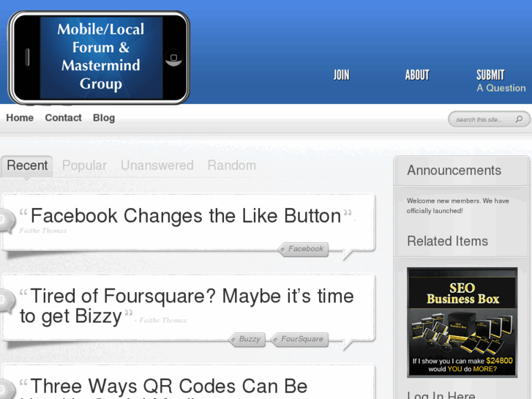Click the SEO Business Box ad image

point(462,322)
